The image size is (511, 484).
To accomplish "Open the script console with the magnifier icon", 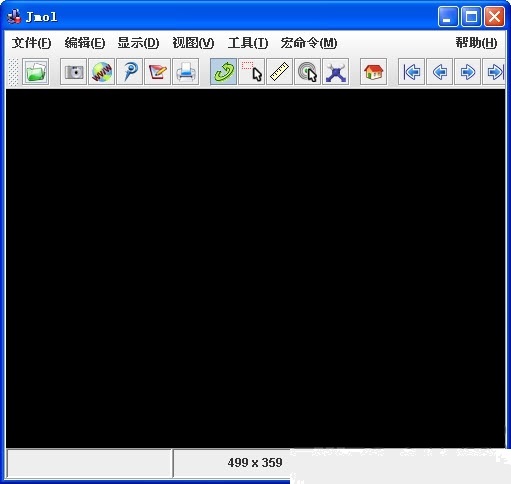I will click(130, 72).
